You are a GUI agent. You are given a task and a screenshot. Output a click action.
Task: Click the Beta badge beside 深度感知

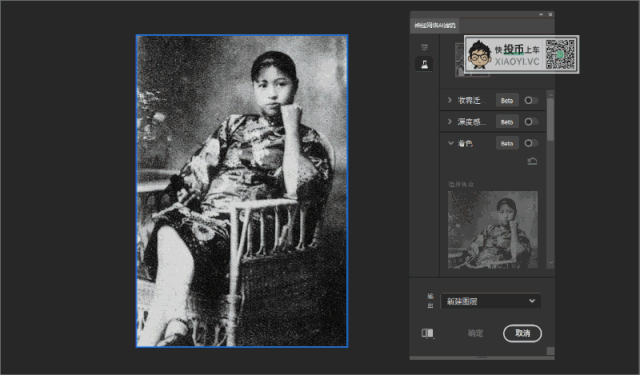(x=507, y=122)
